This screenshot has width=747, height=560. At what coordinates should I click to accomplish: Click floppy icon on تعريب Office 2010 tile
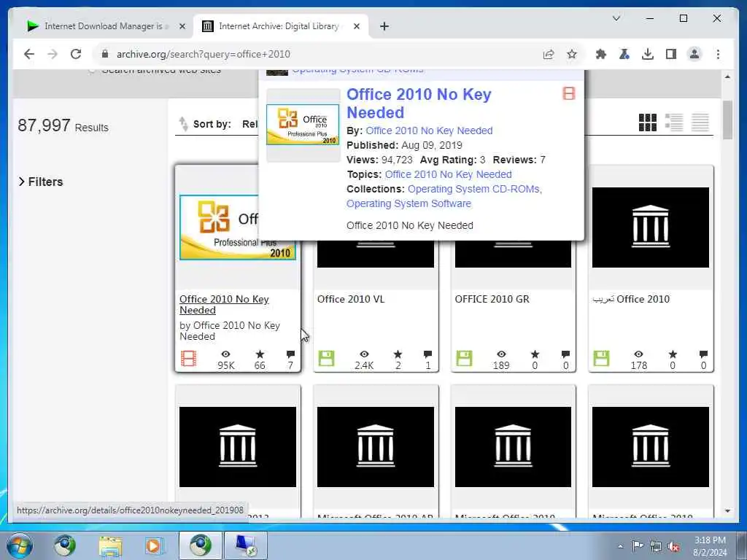601,358
